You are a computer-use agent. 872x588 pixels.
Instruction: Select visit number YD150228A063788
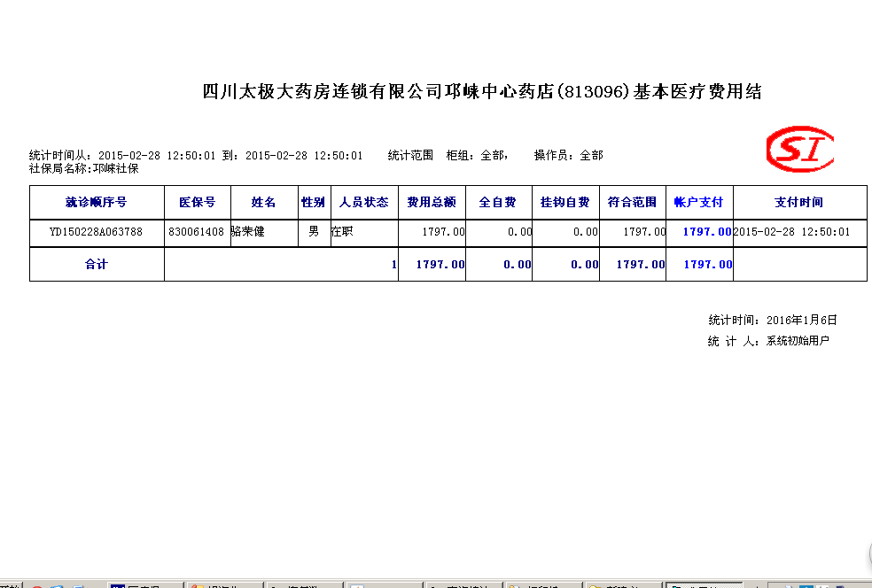coord(97,232)
